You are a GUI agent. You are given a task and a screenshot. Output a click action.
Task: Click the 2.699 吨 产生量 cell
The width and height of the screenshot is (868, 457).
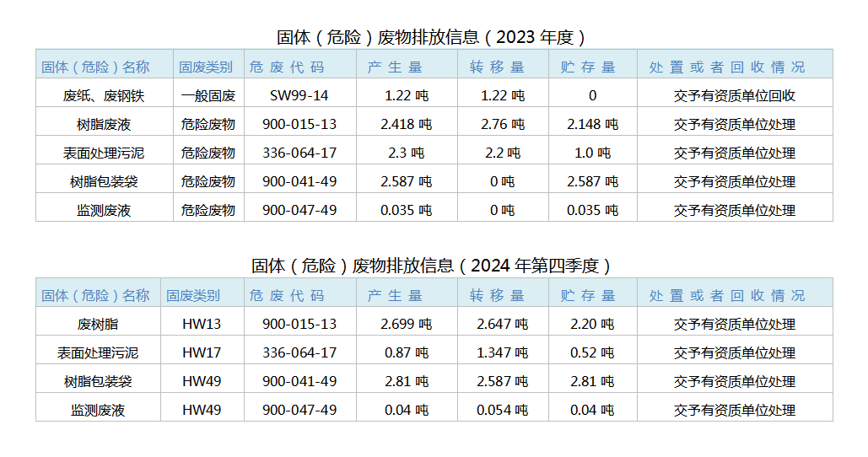point(406,324)
